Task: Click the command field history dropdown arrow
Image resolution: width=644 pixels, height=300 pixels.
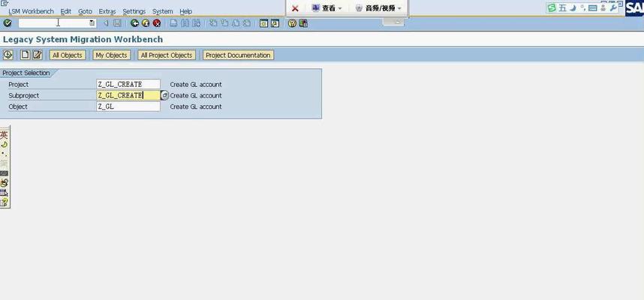Action: (x=92, y=23)
